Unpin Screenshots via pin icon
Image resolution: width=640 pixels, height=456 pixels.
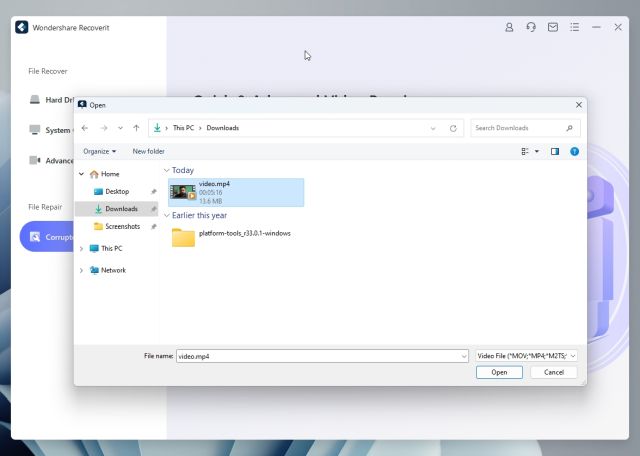click(153, 226)
